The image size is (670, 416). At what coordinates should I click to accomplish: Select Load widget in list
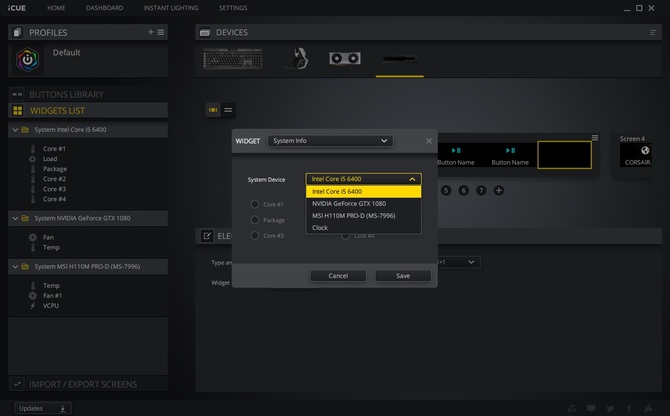coord(50,159)
